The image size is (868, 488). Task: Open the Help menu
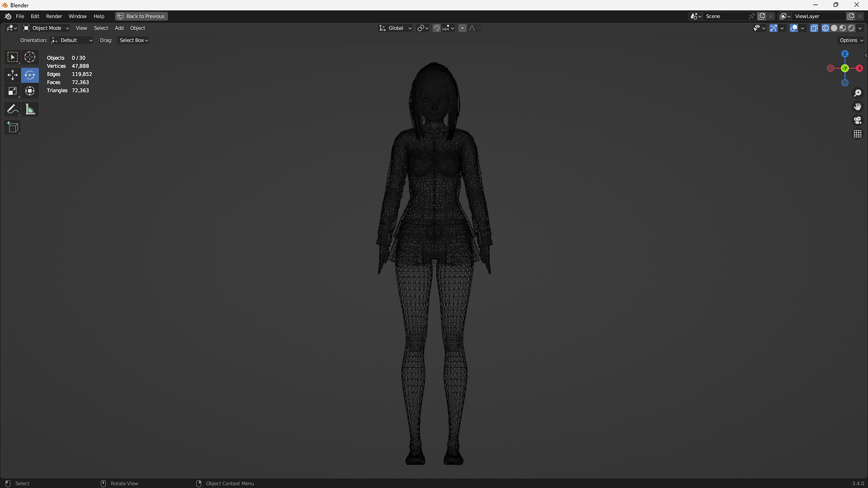click(x=99, y=16)
